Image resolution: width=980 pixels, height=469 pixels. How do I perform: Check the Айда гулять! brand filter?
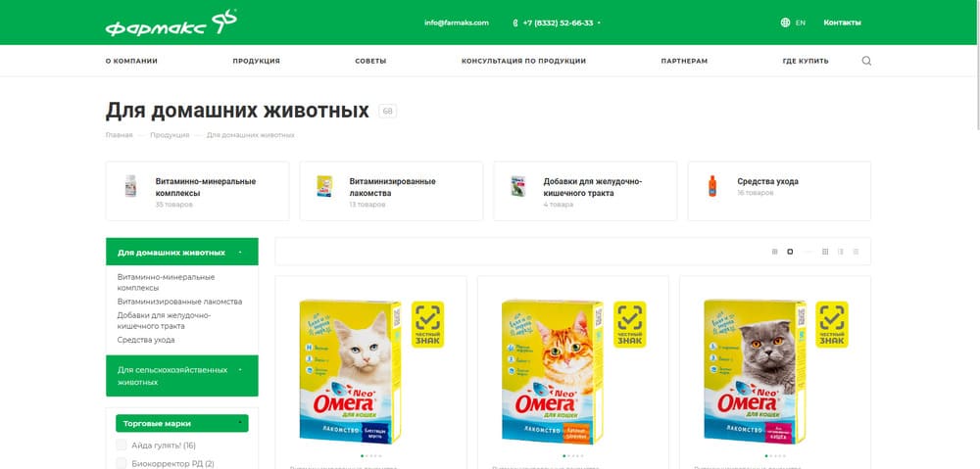pyautogui.click(x=122, y=446)
